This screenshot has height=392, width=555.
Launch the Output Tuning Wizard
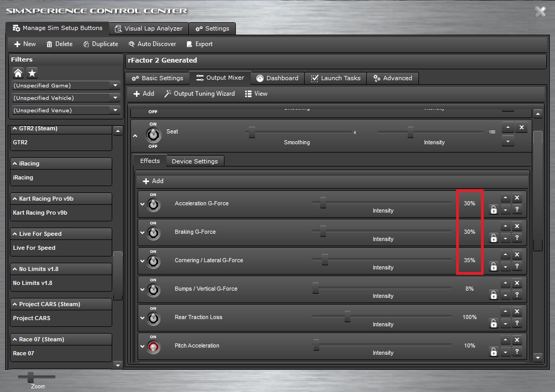[200, 94]
